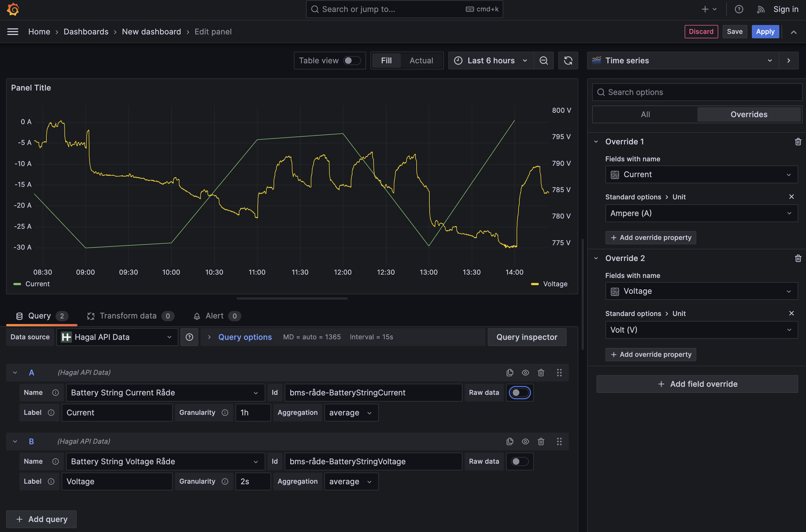This screenshot has width=806, height=532.
Task: Open the Last 6 hours time picker
Action: click(x=491, y=61)
